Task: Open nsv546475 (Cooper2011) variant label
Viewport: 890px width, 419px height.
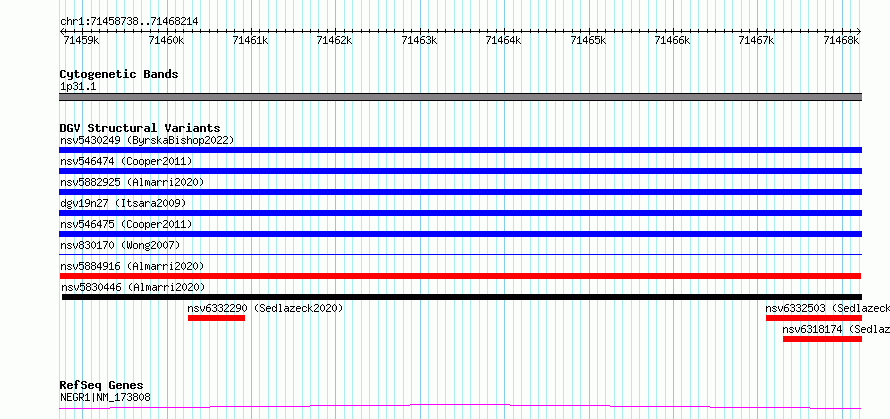Action: pos(126,224)
